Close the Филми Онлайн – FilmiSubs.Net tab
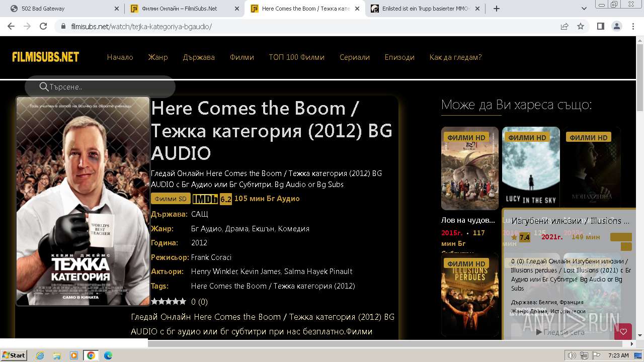 pos(237,9)
